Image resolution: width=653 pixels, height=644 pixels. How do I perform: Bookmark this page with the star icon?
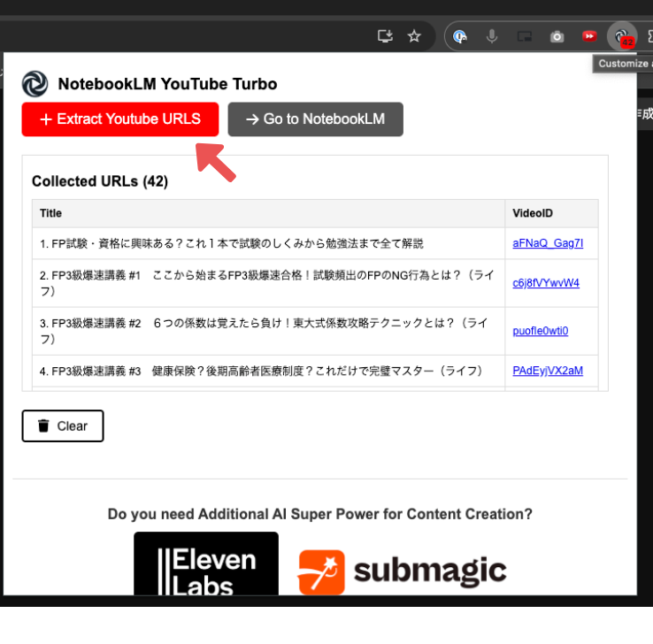click(414, 36)
